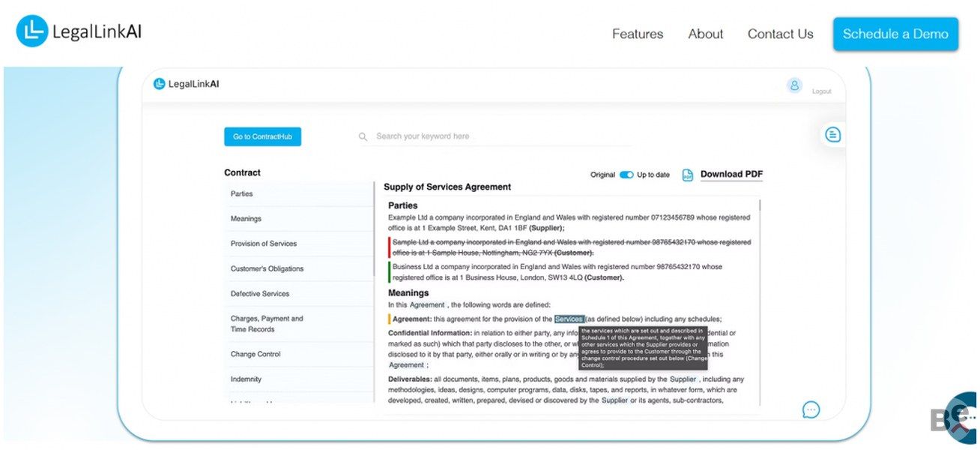This screenshot has width=980, height=450.
Task: Click the search magnifier icon
Action: (363, 136)
